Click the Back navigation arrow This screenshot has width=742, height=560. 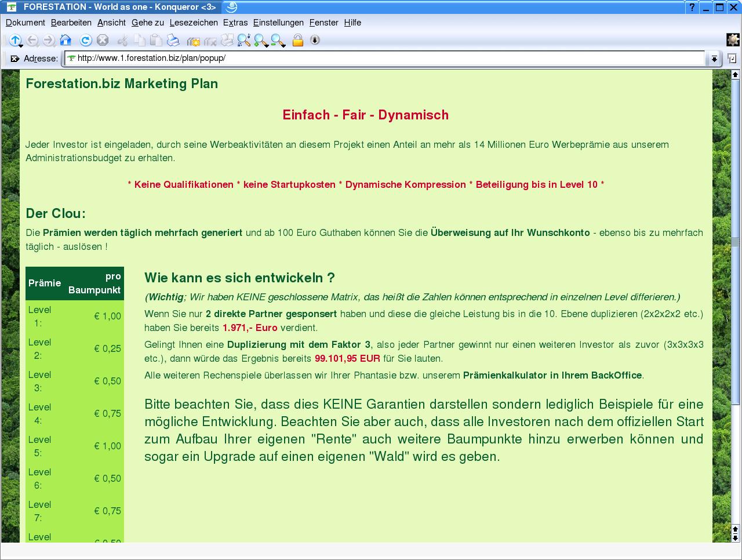pos(32,40)
